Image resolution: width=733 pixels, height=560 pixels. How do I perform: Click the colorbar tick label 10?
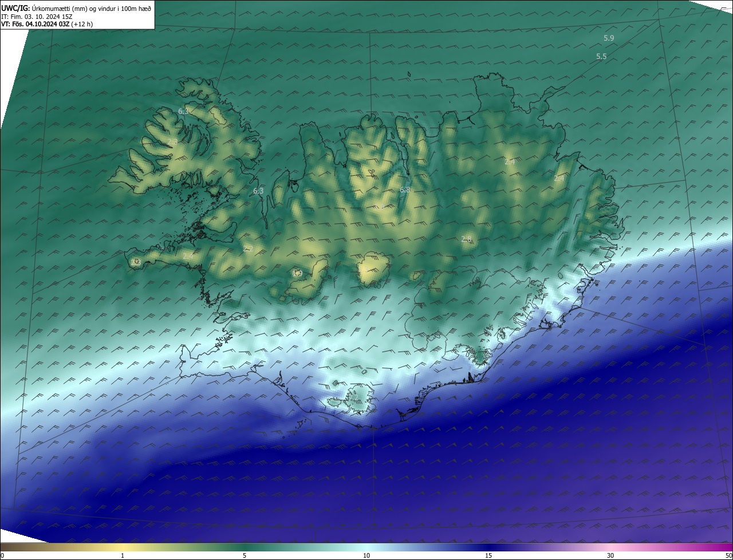point(366,555)
